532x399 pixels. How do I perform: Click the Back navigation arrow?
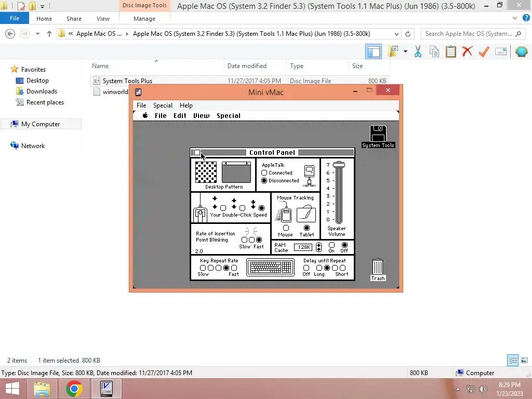[x=10, y=34]
